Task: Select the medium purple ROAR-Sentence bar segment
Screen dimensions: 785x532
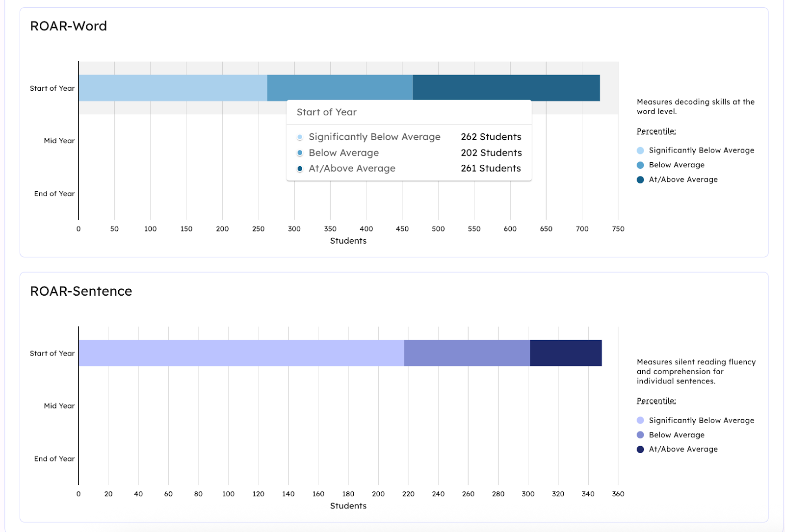Action: (x=467, y=353)
